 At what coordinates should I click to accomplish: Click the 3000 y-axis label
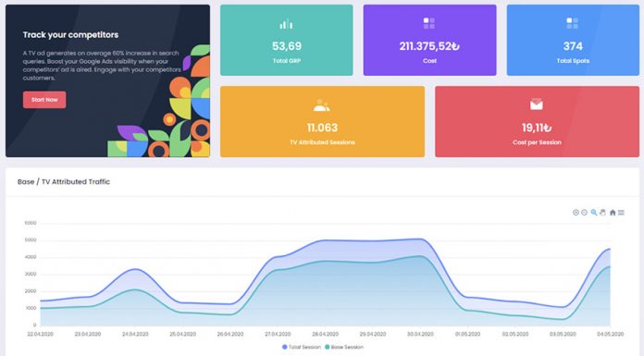[x=31, y=274]
